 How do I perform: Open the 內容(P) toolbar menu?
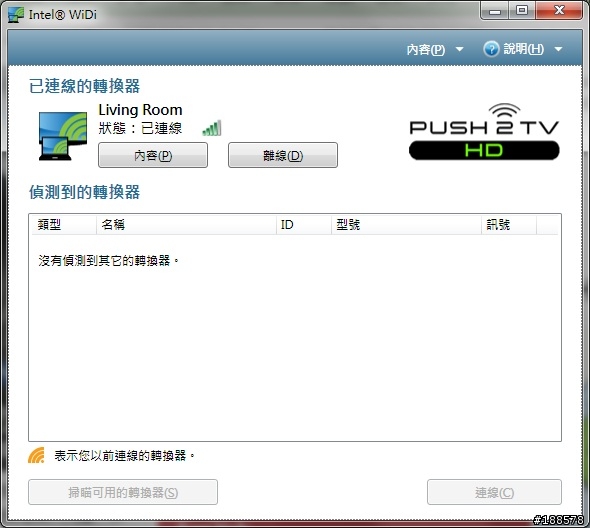click(426, 49)
